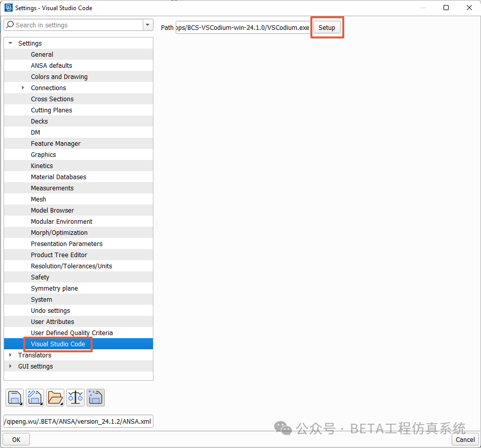481x448 pixels.
Task: Click the compare settings balance-scale icon
Action: tap(75, 398)
